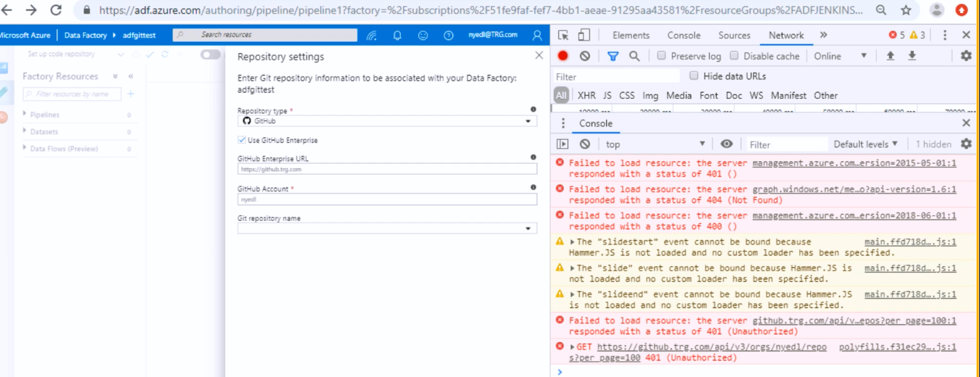The image size is (980, 377).
Task: Switch to the Elements tab
Action: coord(631,35)
